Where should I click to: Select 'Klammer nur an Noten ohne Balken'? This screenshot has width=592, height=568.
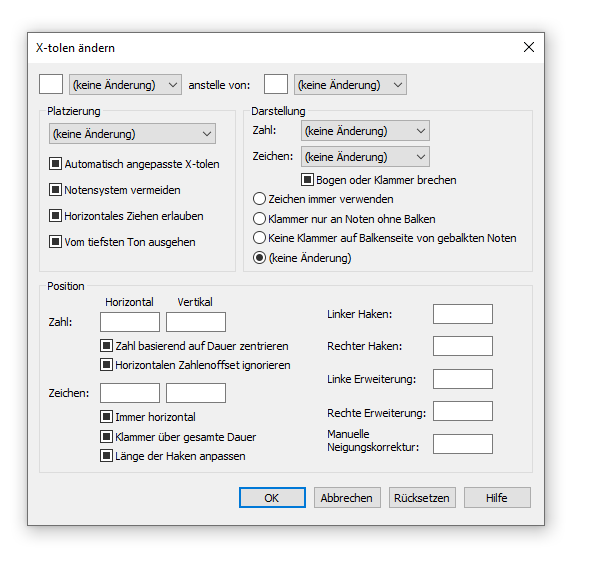(259, 219)
